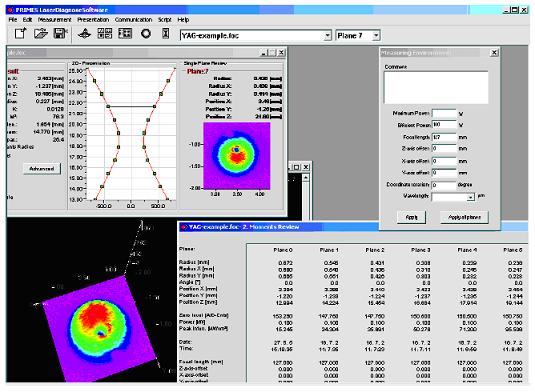Viewport: 535px width, 392px height.
Task: Click the 'Time:' row label
Action: click(186, 348)
